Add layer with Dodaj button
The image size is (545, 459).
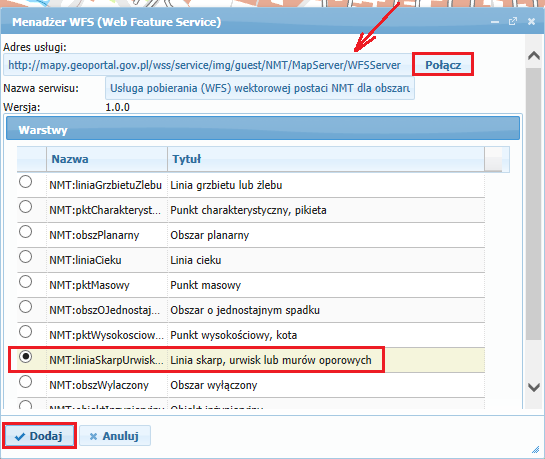tap(39, 436)
